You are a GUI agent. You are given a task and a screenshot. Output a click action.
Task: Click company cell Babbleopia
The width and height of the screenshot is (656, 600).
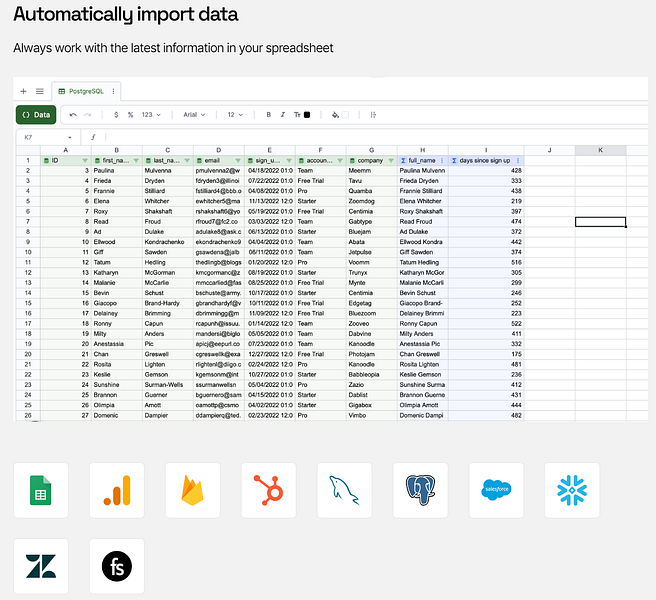[x=372, y=374]
